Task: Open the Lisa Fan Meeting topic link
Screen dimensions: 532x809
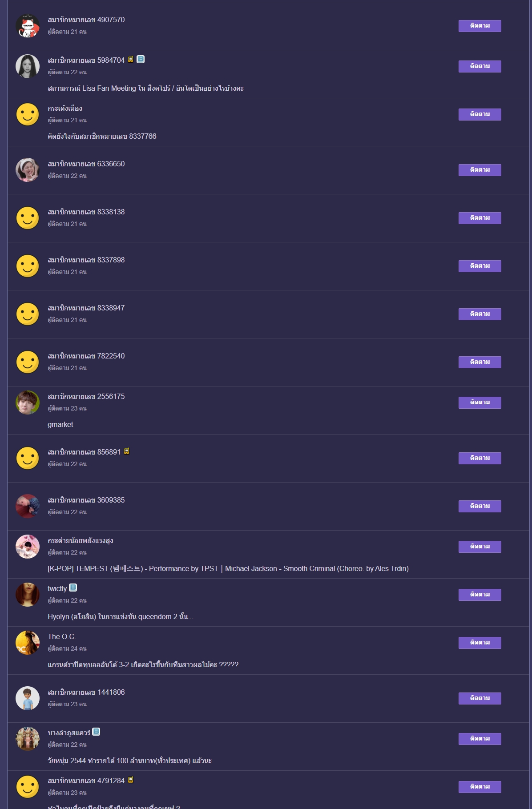Action: pos(145,88)
